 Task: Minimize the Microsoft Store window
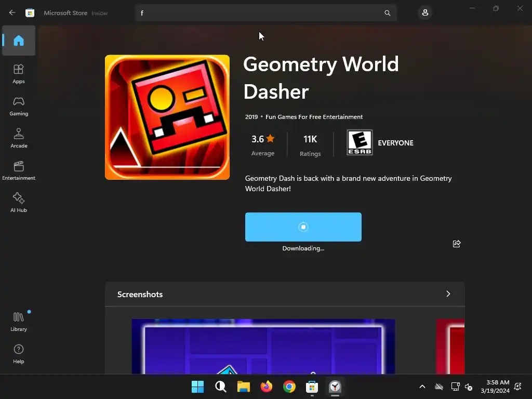pyautogui.click(x=472, y=8)
